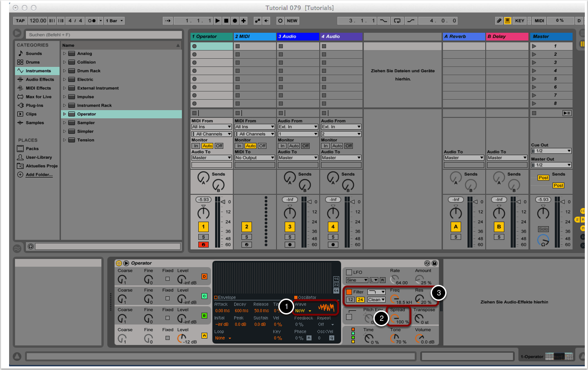The width and height of the screenshot is (588, 370).
Task: Click the Add Folder link in Places
Action: [x=39, y=175]
